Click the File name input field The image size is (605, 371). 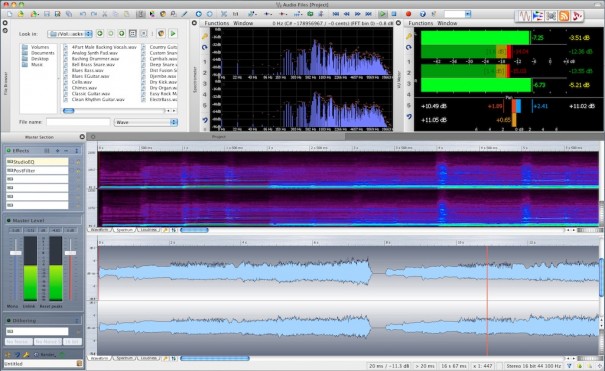[78, 122]
